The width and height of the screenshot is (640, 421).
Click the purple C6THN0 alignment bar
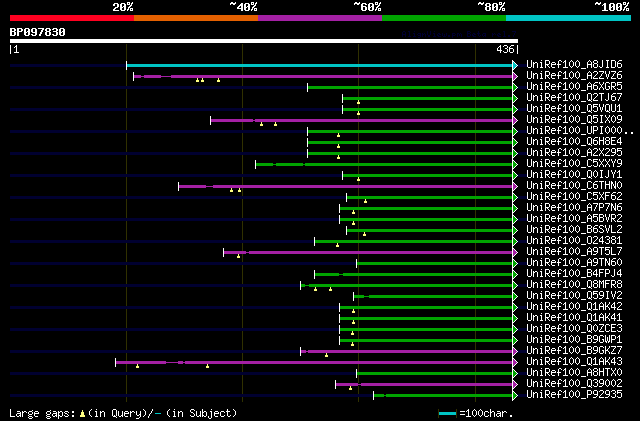click(x=346, y=186)
